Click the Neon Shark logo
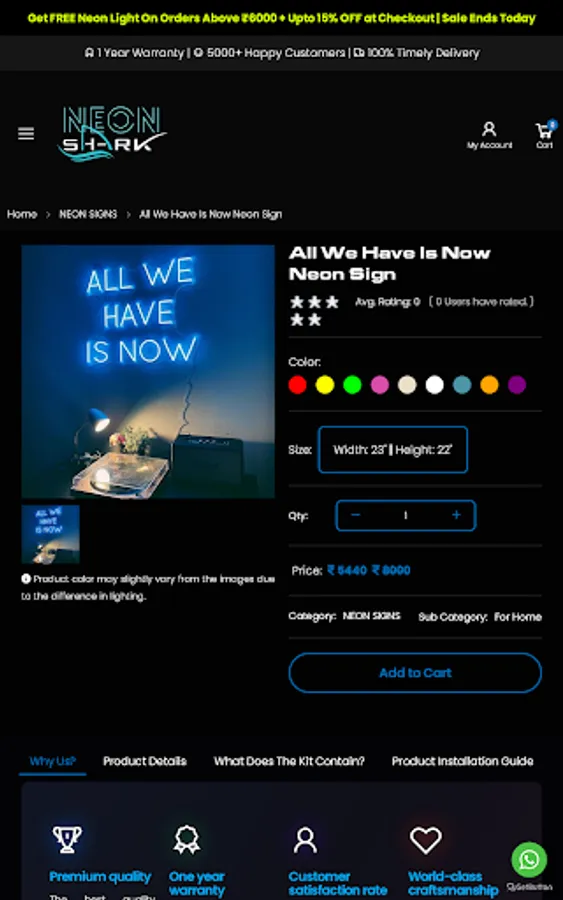The height and width of the screenshot is (900, 563). point(112,133)
